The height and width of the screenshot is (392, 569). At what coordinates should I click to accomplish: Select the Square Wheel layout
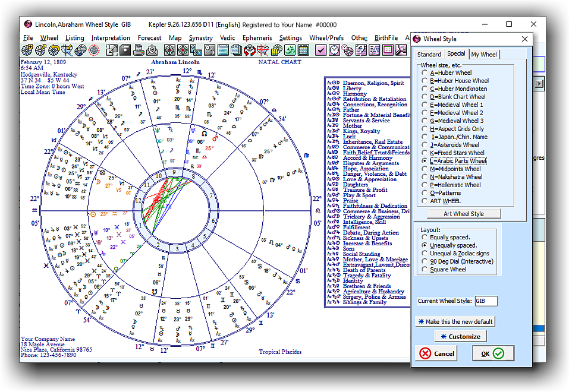point(424,269)
